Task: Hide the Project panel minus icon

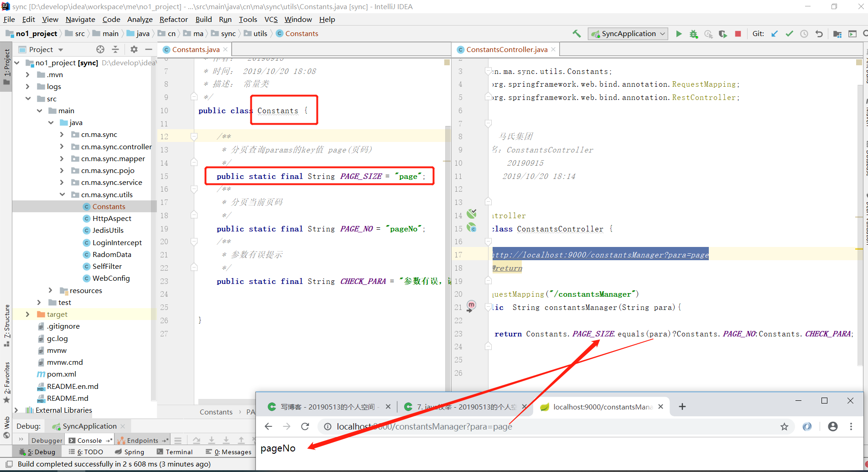Action: coord(149,49)
